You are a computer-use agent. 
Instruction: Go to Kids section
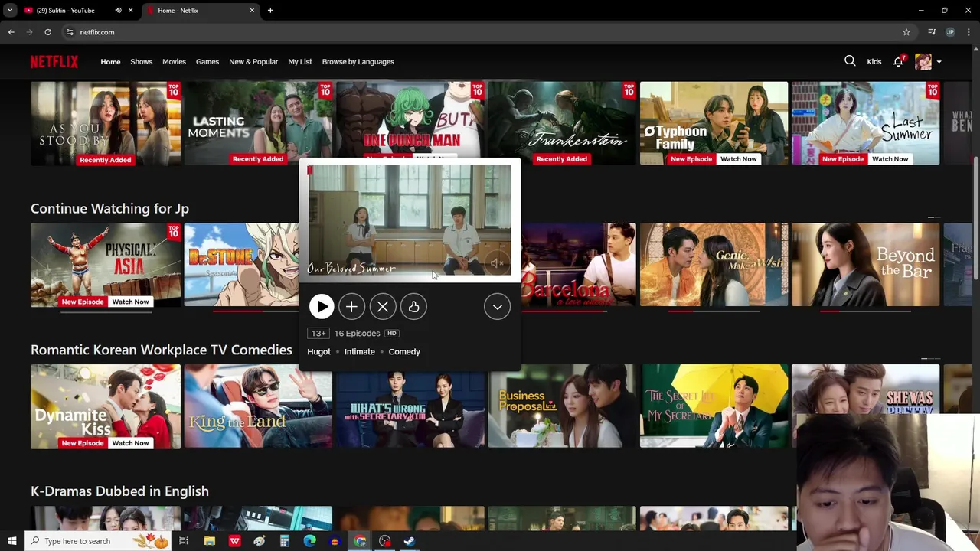point(874,62)
